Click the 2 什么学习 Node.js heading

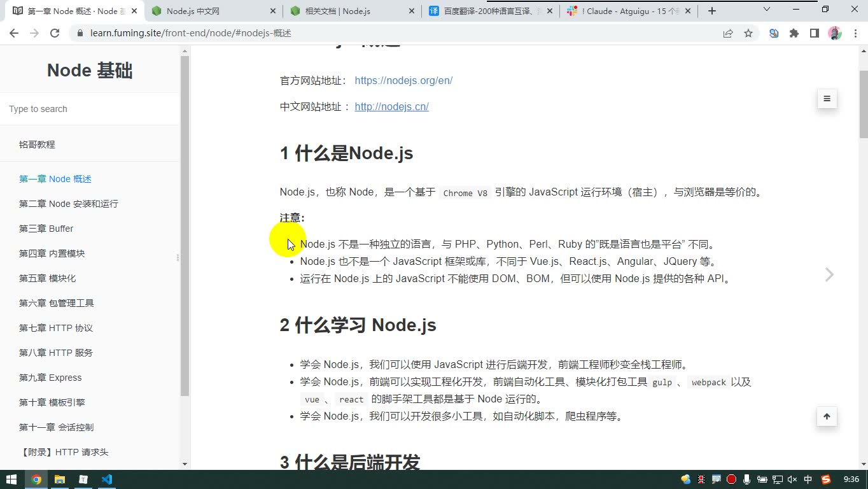coord(358,325)
